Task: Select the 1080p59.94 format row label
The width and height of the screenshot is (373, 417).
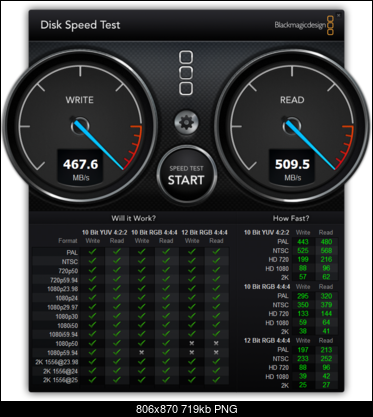Action: [x=62, y=353]
